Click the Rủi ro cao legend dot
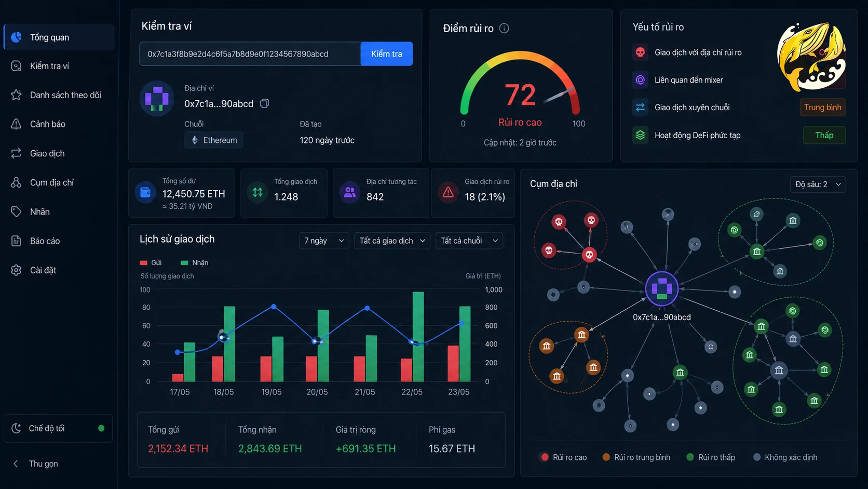This screenshot has height=489, width=868. coord(545,457)
